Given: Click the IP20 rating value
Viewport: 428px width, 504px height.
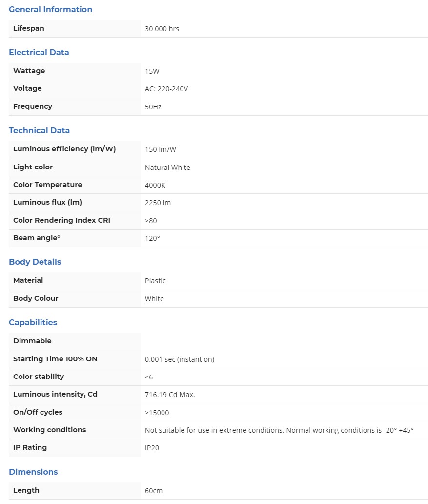Looking at the screenshot, I should (x=152, y=448).
